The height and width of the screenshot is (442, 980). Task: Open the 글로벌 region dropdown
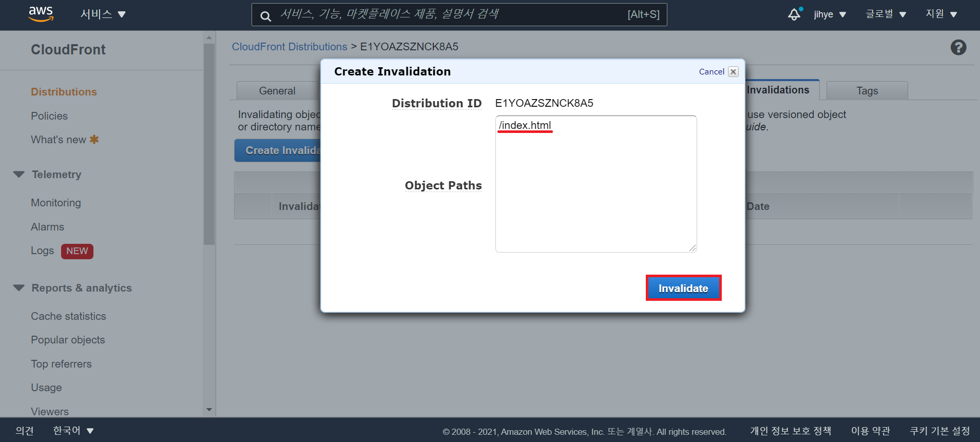tap(886, 14)
